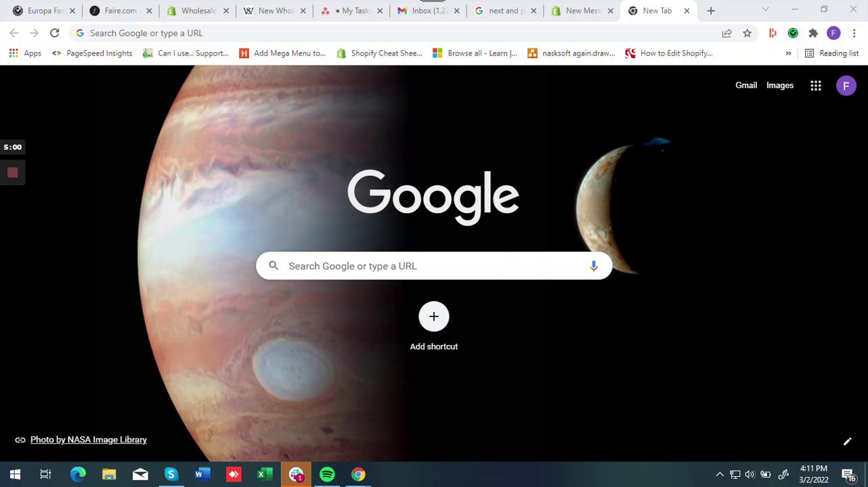Customize this page with pencil icon
Image resolution: width=868 pixels, height=487 pixels.
coord(847,442)
